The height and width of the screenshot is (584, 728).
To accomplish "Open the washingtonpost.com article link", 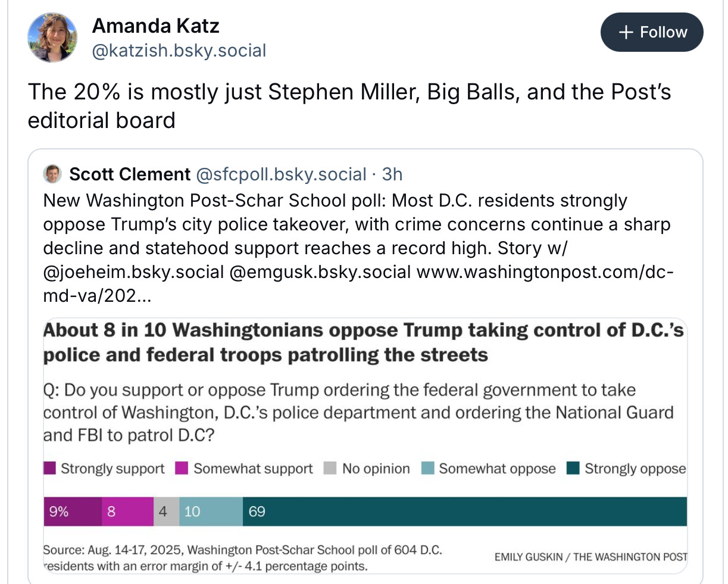I will point(545,272).
